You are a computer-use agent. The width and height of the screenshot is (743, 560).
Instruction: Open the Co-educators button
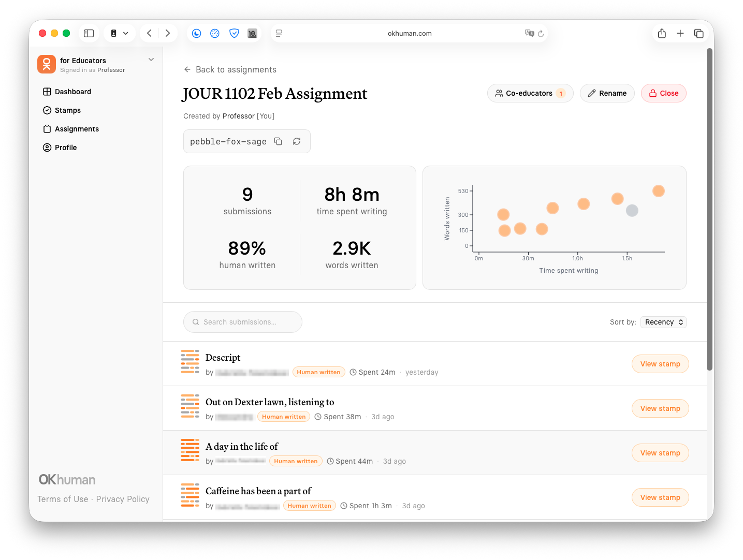530,93
